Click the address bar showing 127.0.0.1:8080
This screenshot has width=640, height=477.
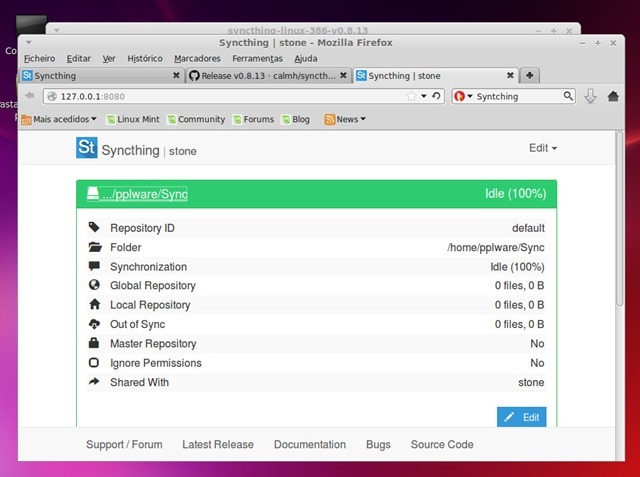pos(220,96)
